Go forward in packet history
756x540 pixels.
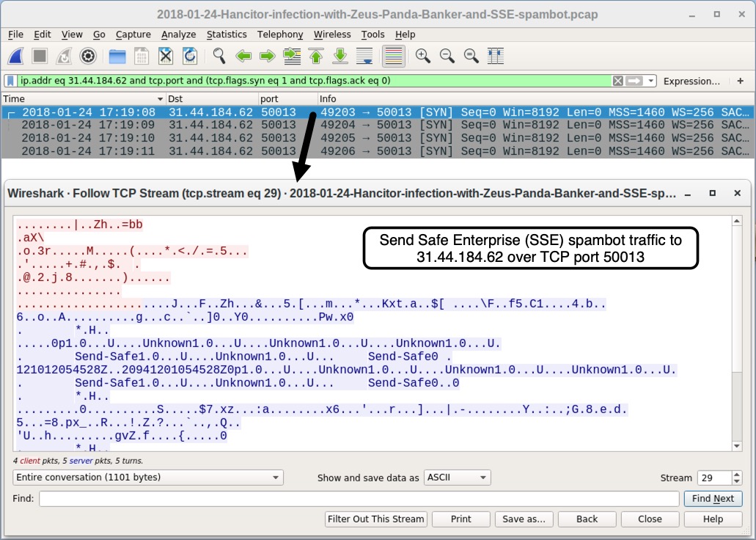point(267,56)
